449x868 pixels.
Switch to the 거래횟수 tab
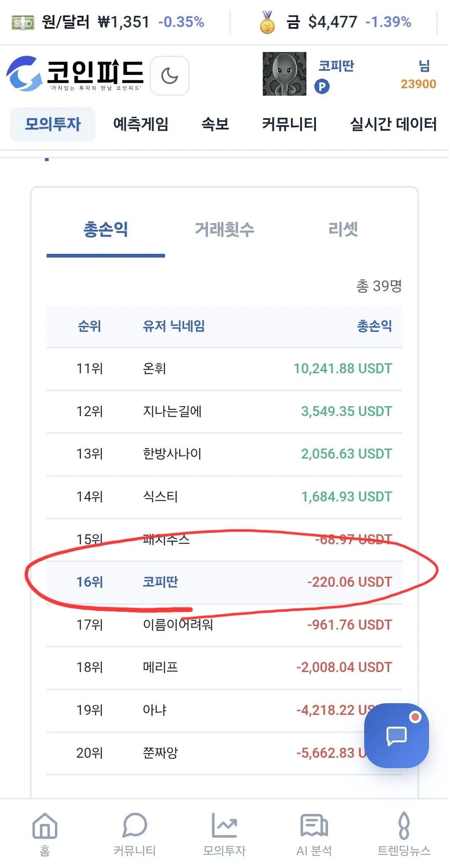[224, 230]
